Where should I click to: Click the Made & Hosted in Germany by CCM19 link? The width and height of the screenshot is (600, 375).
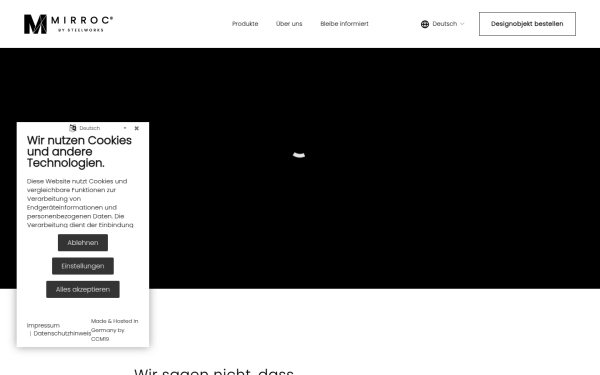[114, 330]
